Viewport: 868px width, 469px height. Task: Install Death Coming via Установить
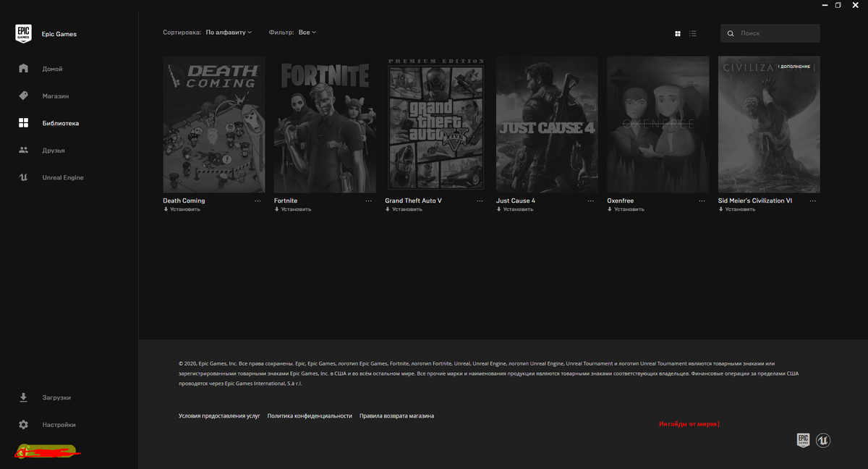click(182, 209)
